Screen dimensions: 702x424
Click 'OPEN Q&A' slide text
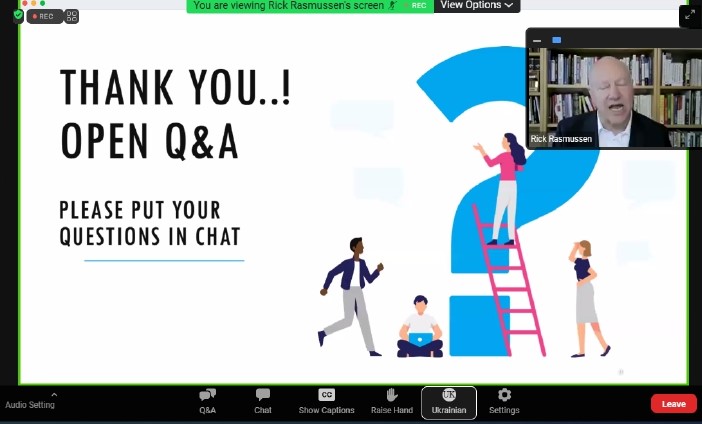pyautogui.click(x=150, y=141)
